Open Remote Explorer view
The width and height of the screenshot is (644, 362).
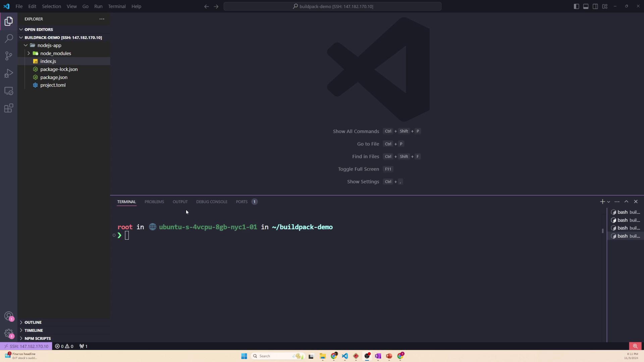click(x=9, y=91)
